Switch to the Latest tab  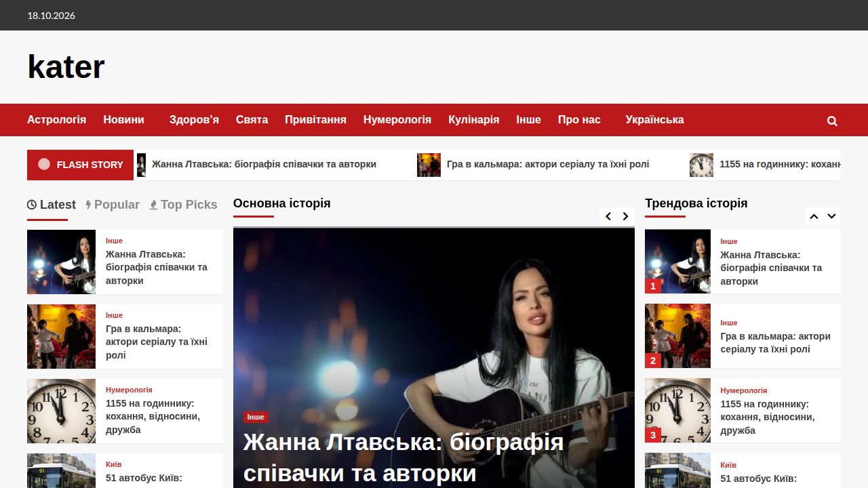click(x=52, y=205)
